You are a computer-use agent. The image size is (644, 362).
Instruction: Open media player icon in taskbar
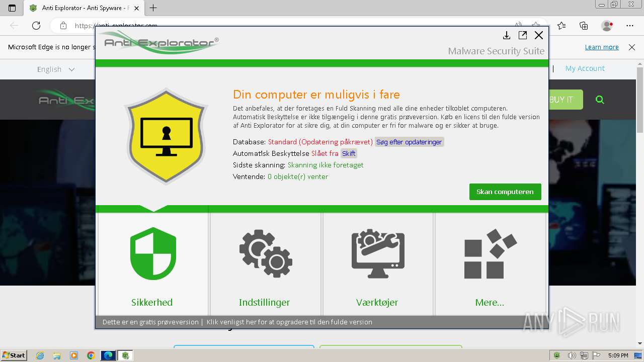pos(74,355)
